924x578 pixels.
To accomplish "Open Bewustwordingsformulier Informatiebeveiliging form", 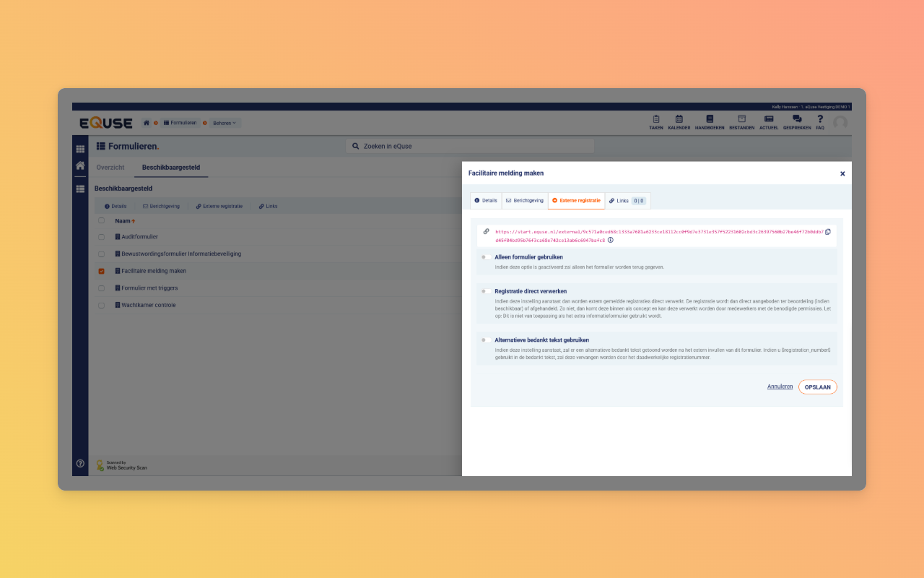I will [178, 254].
